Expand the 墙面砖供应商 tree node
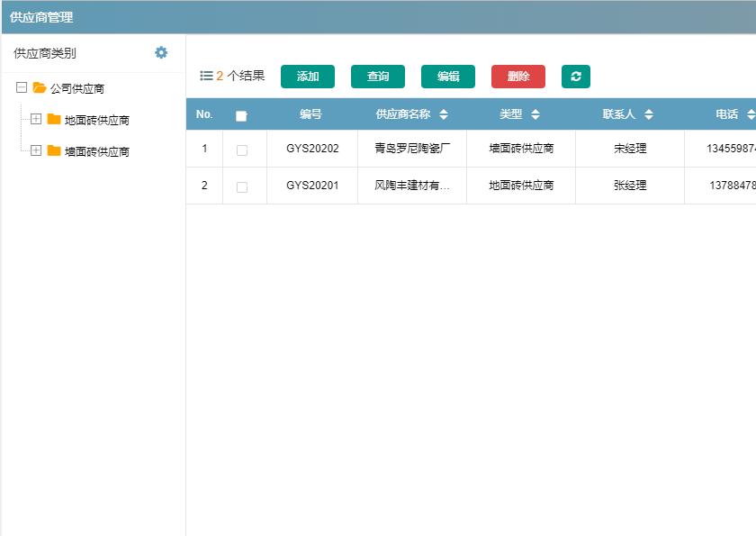756x536 pixels. pyautogui.click(x=36, y=150)
